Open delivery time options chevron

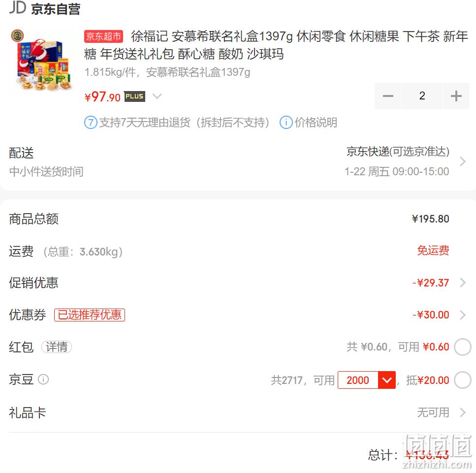(462, 161)
